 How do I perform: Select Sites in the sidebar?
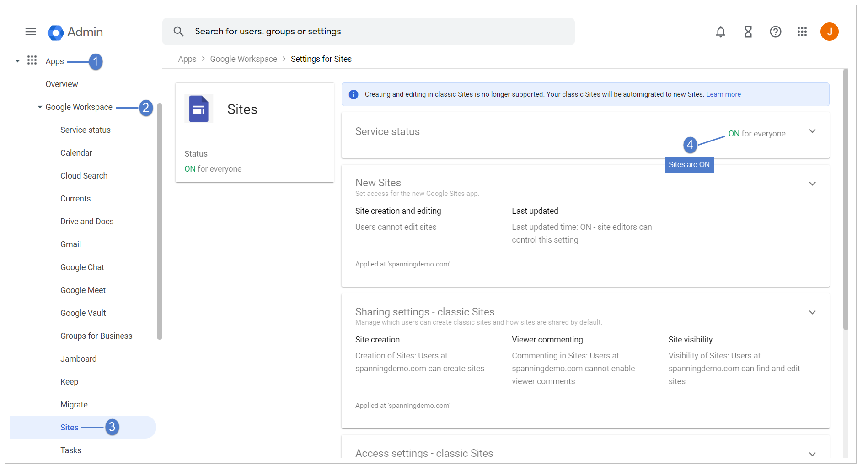tap(83, 427)
